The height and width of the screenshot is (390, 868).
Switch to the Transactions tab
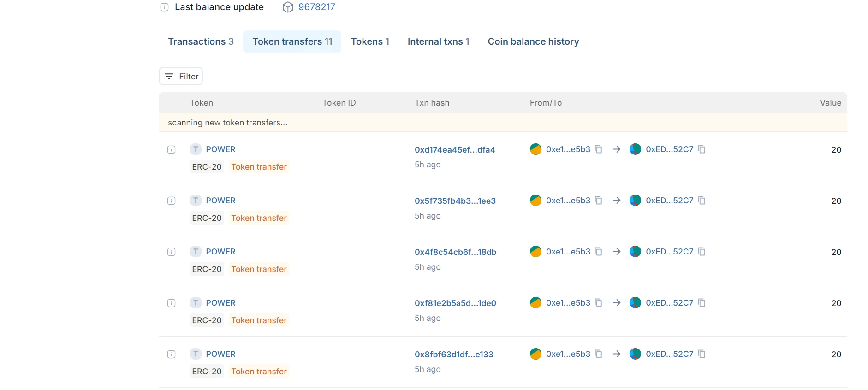pos(201,41)
